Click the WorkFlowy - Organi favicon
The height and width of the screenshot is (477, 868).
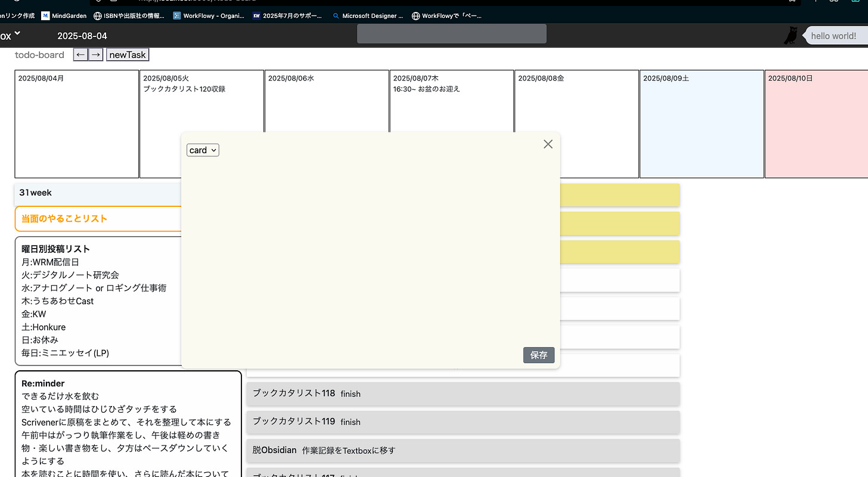[177, 16]
